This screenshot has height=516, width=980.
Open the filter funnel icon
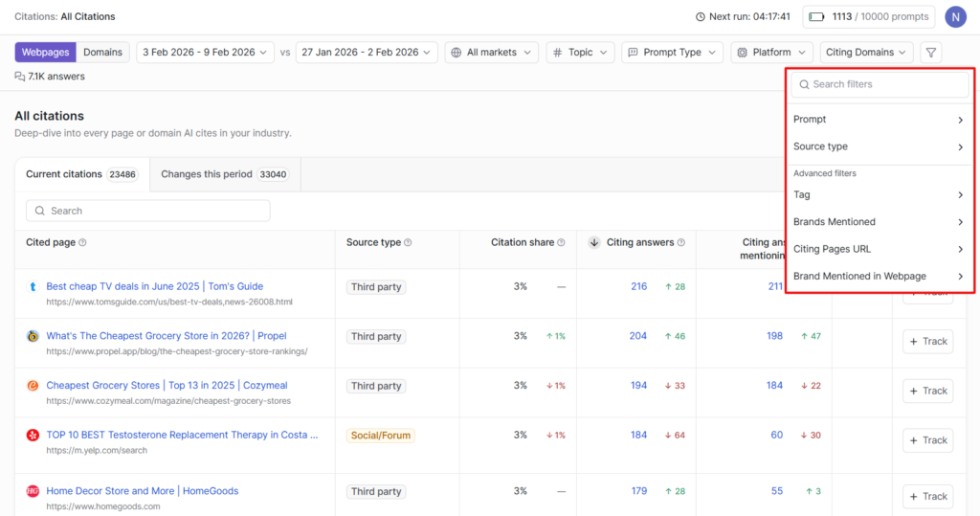[930, 53]
